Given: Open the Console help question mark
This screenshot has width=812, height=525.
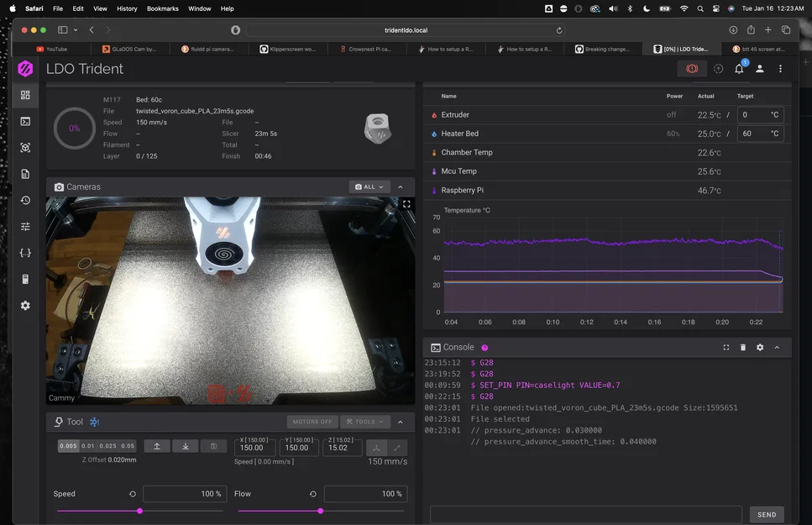Looking at the screenshot, I should (485, 348).
